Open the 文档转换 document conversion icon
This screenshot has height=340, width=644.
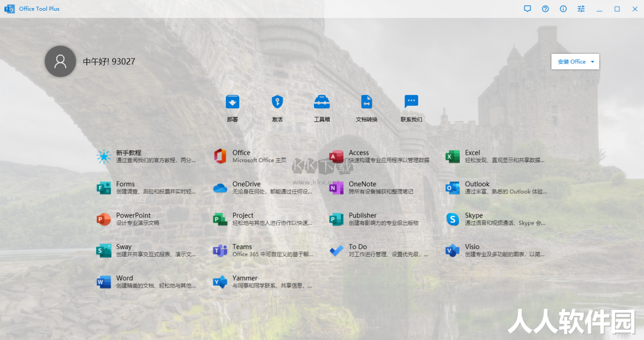coord(367,102)
